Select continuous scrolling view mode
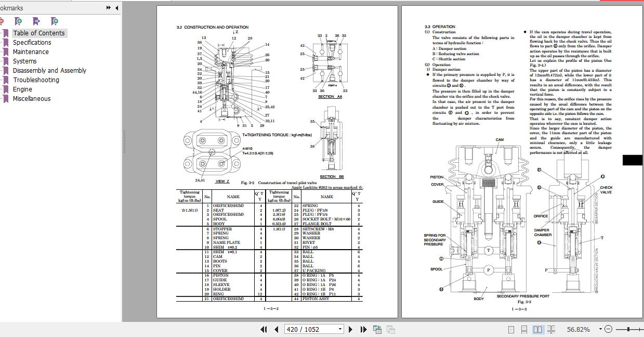Viewport: 644px width, 337px height. tap(523, 329)
